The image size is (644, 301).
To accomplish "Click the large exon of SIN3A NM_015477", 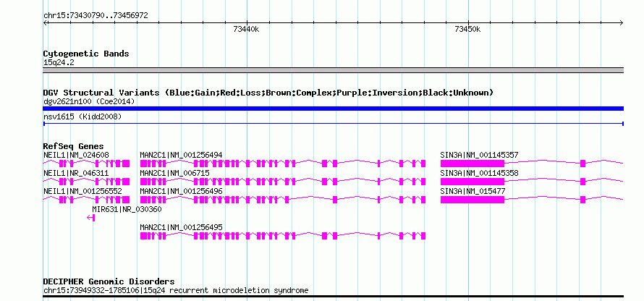I will pos(473,200).
